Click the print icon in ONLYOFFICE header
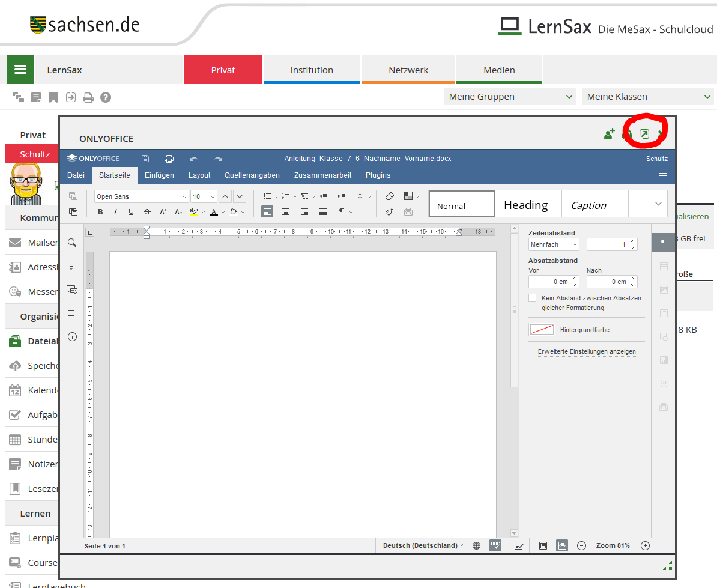Viewport: 717px width, 588px height. pyautogui.click(x=169, y=159)
